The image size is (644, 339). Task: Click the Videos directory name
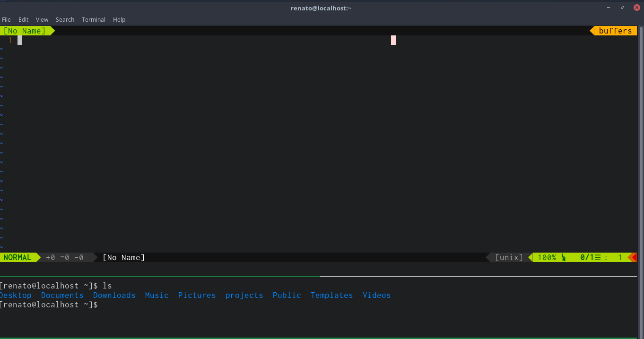(376, 295)
